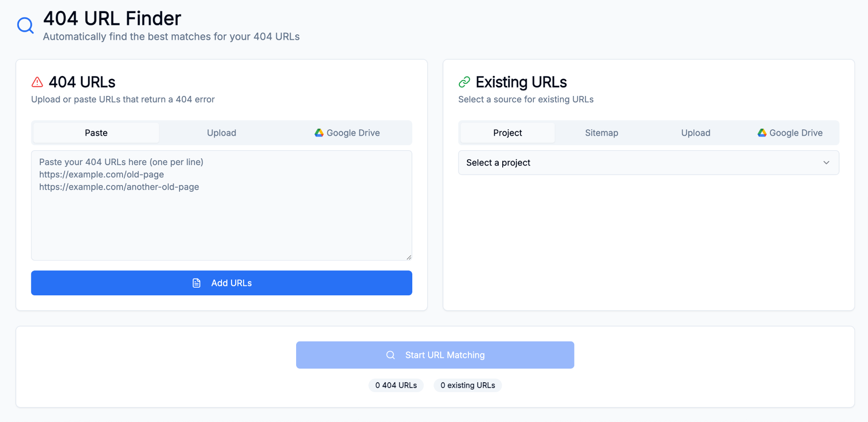Click the textarea resize handle corner
This screenshot has width=868, height=422.
(409, 257)
